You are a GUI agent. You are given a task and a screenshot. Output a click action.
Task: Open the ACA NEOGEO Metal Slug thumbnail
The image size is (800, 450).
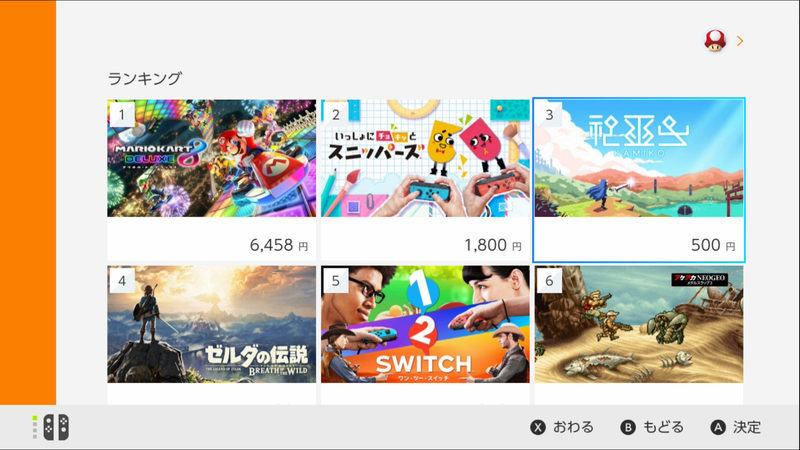[x=639, y=324]
